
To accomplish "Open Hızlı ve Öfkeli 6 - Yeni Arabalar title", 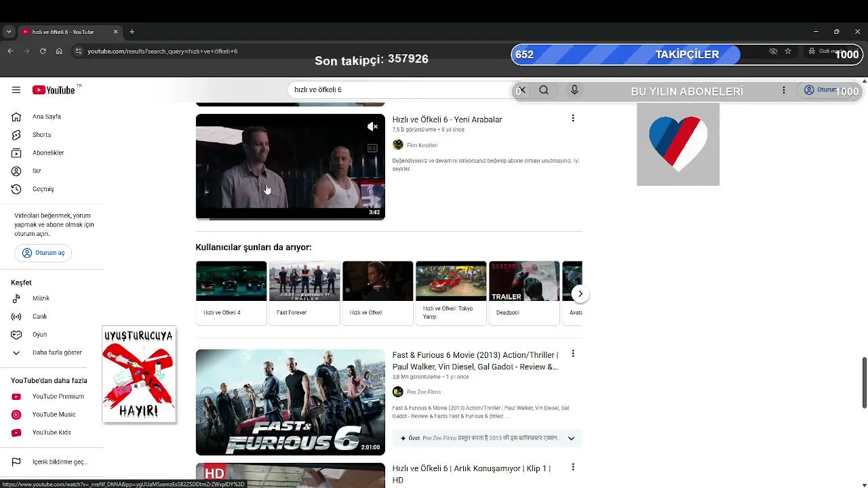I will pos(447,120).
